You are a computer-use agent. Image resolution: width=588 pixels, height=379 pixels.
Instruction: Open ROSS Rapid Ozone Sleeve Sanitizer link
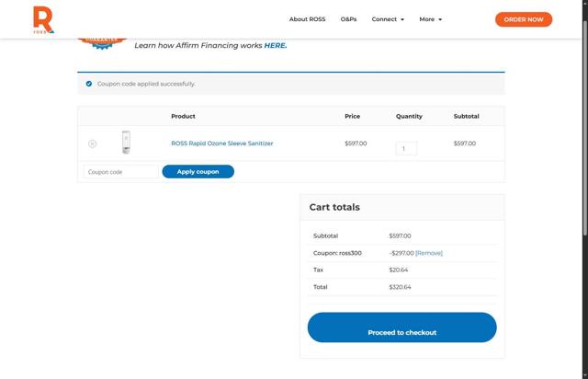click(222, 144)
